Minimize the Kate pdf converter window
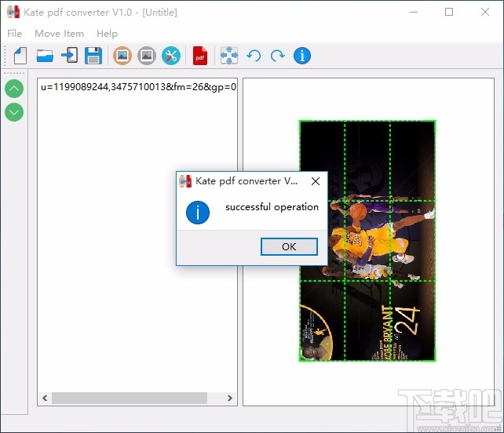The image size is (504, 433). point(414,13)
